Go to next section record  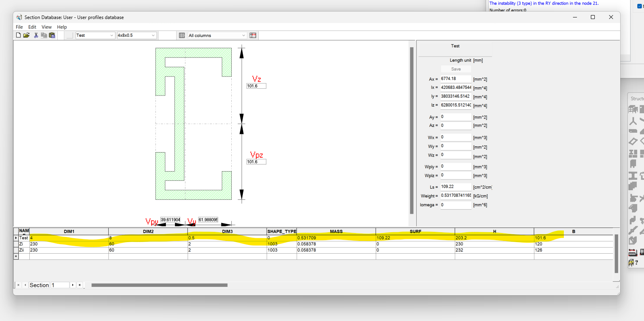click(73, 285)
